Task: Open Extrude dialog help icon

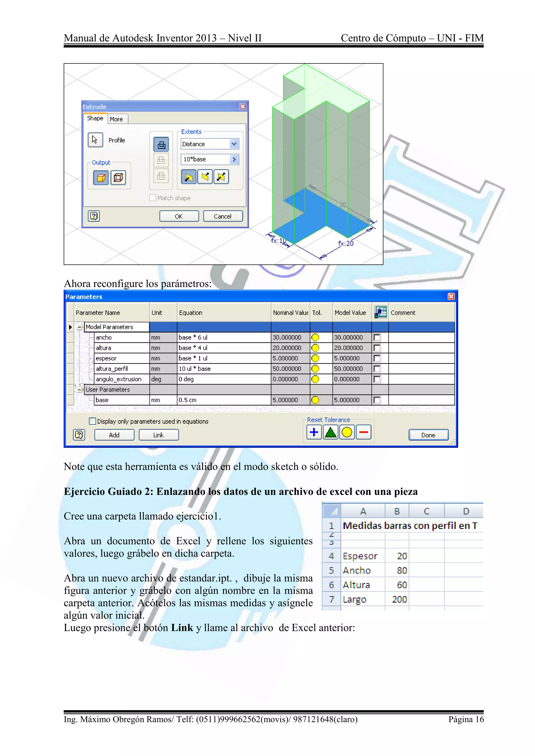Action: [x=94, y=216]
